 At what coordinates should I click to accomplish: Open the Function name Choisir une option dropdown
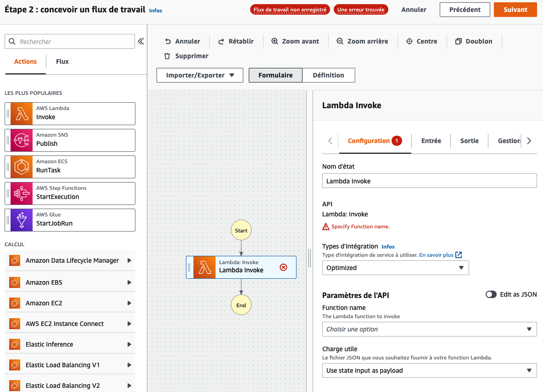click(430, 329)
